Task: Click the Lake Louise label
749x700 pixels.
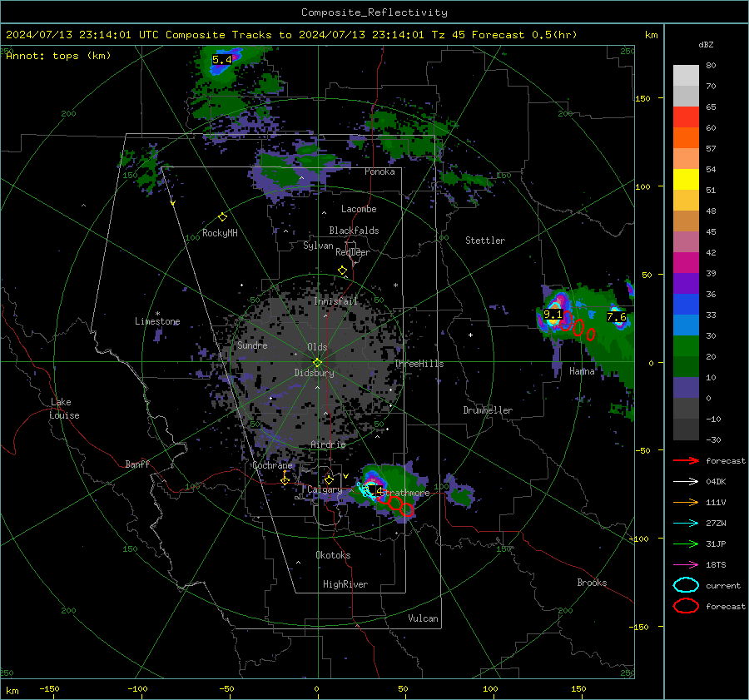Action: [65, 409]
